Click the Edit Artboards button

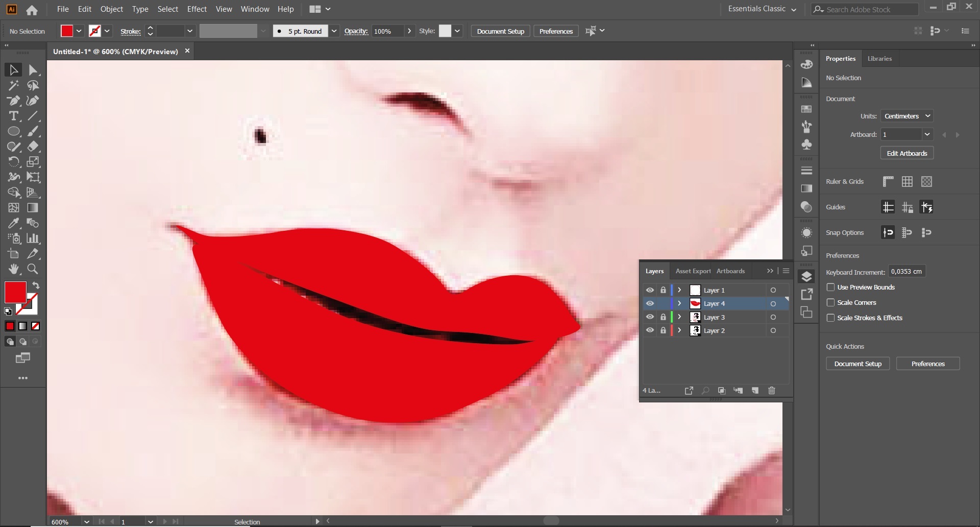point(906,153)
